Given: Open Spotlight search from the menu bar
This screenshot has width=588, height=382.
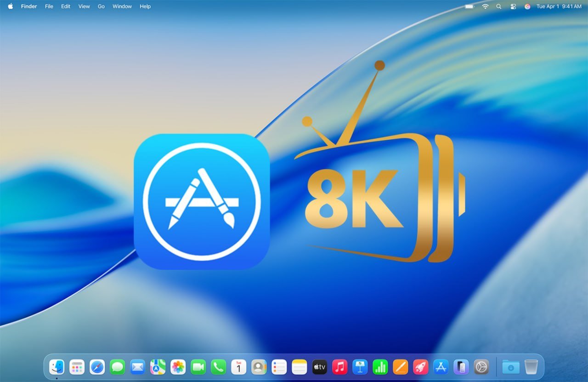Looking at the screenshot, I should pyautogui.click(x=499, y=6).
